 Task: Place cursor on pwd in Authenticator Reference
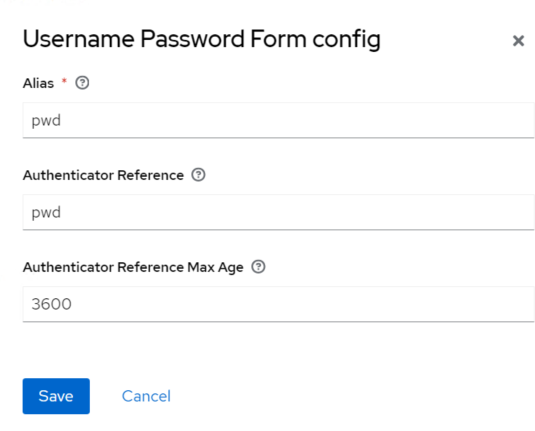click(46, 213)
